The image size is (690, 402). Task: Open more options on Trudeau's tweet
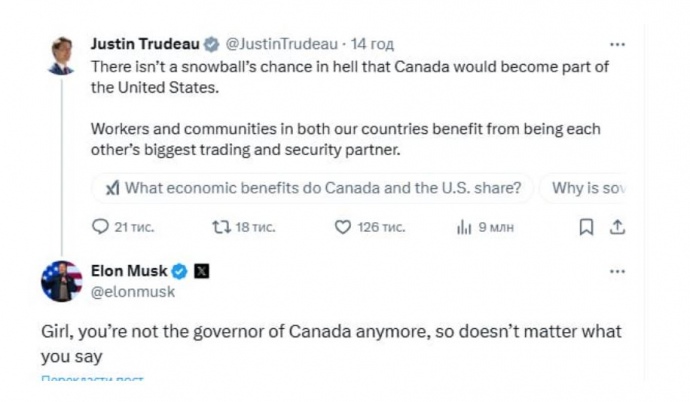[x=617, y=44]
